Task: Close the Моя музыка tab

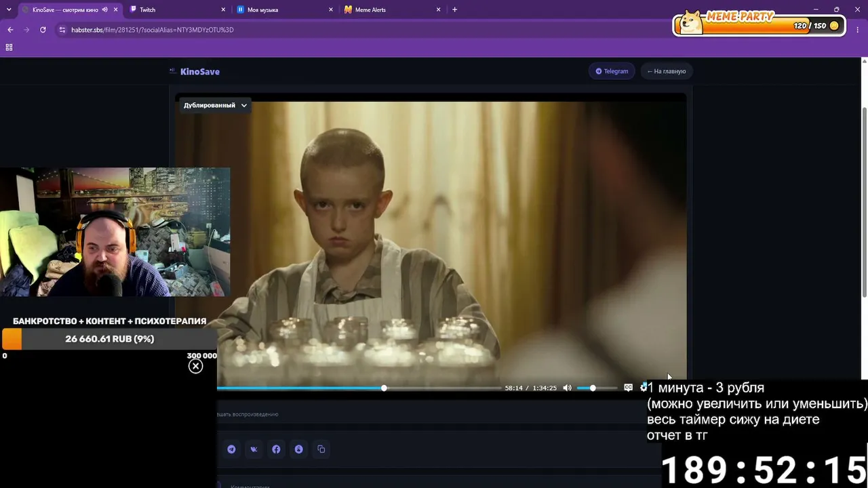Action: 331,9
